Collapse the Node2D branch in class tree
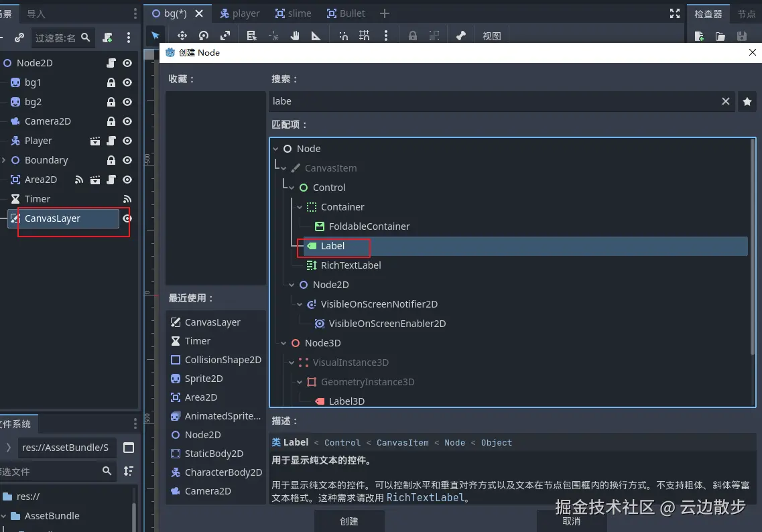This screenshot has height=532, width=762. point(292,285)
